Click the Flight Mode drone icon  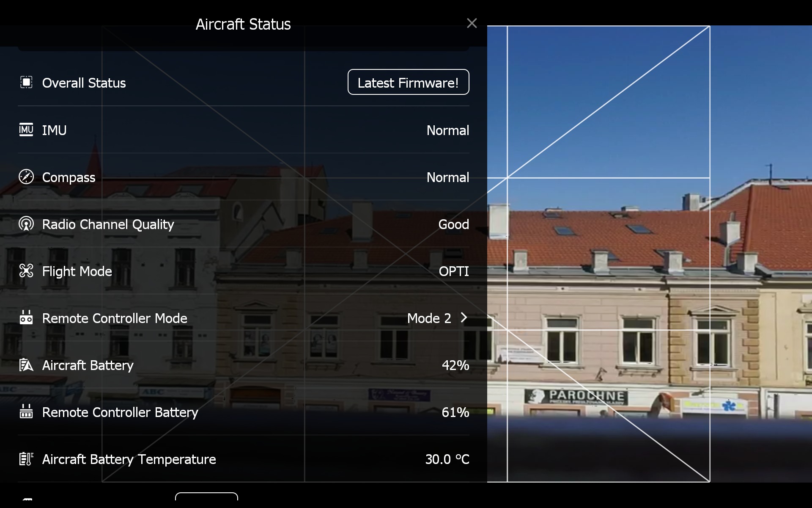pyautogui.click(x=26, y=271)
